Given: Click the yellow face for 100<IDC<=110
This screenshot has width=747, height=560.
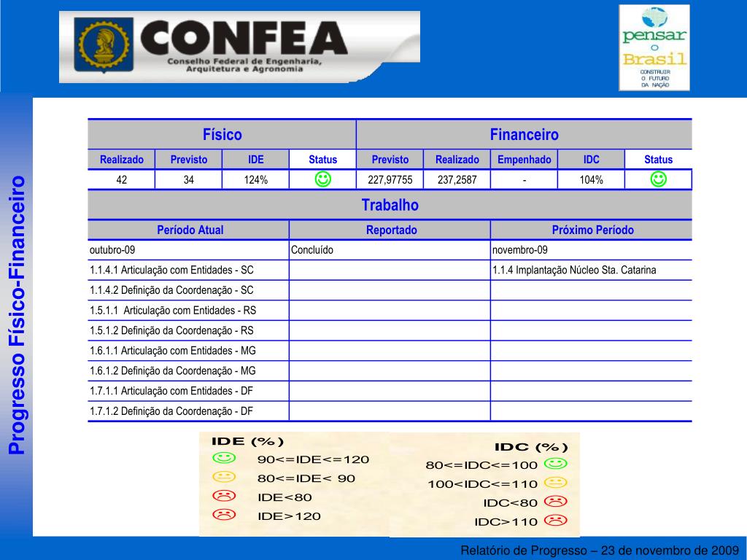Looking at the screenshot, I should click(555, 483).
